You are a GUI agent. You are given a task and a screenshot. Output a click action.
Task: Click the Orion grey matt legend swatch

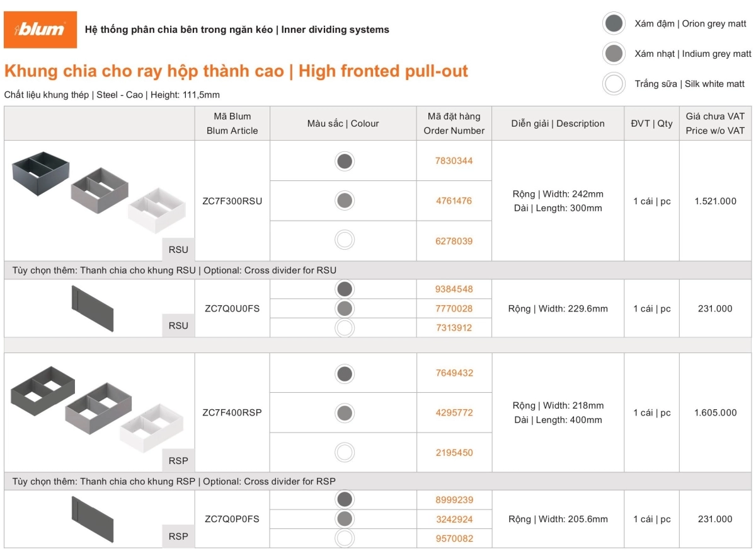[x=613, y=24]
